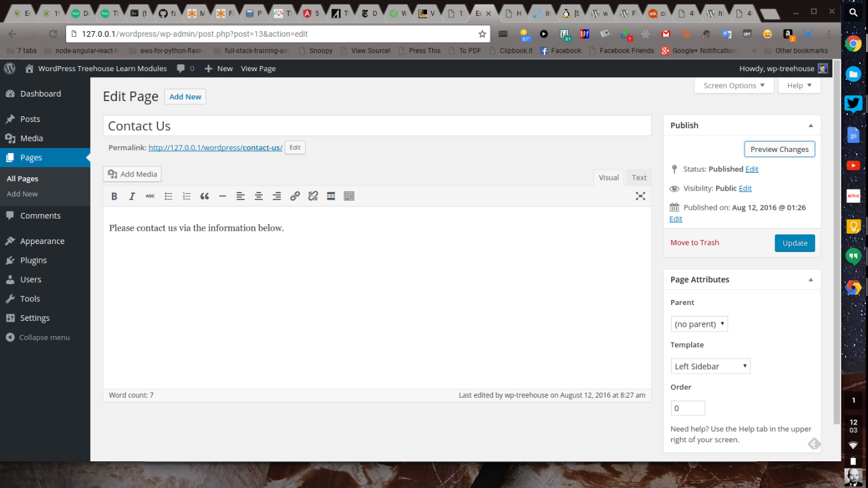Open the Template dropdown showing Left Sidebar
Viewport: 868px width, 488px height.
(x=710, y=366)
